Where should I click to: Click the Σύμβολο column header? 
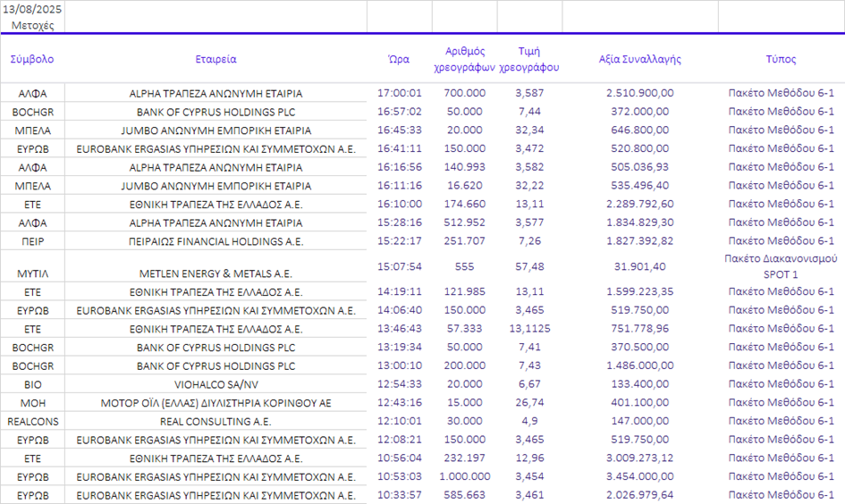pos(32,59)
